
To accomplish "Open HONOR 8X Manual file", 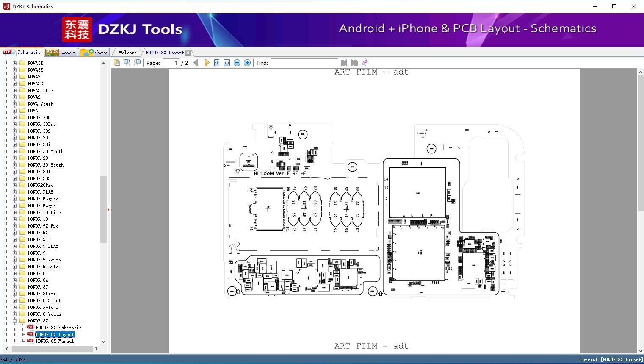I will coord(55,341).
